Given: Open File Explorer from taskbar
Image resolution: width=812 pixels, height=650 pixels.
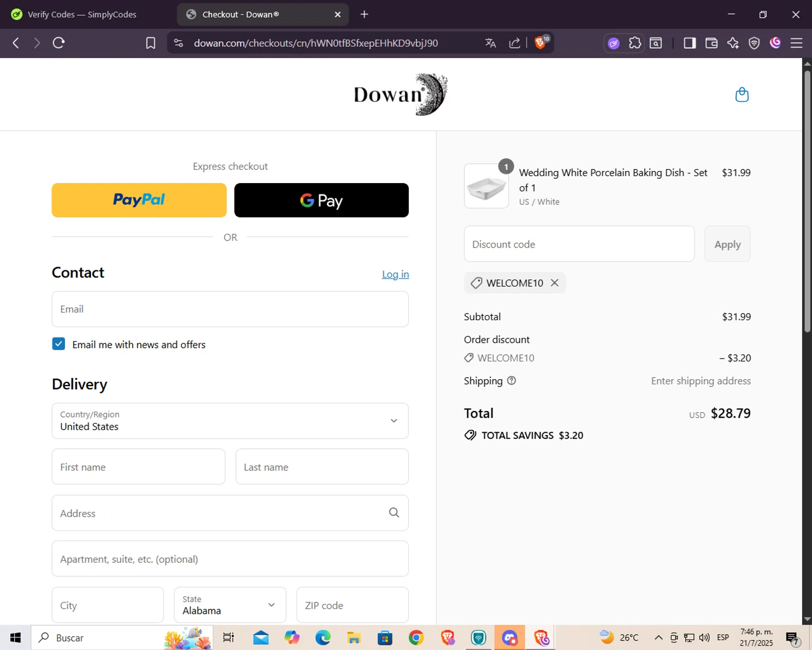Looking at the screenshot, I should 354,638.
